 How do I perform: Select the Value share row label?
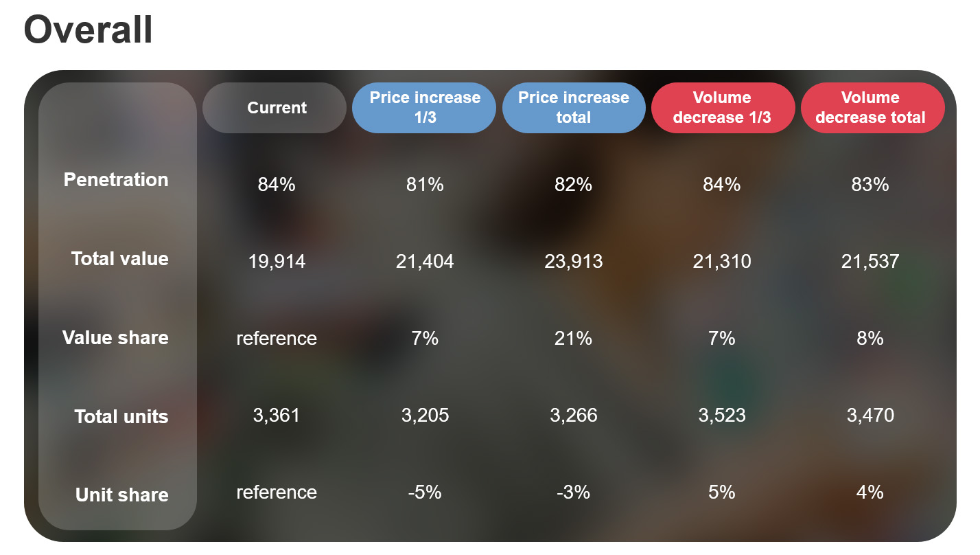(x=115, y=338)
